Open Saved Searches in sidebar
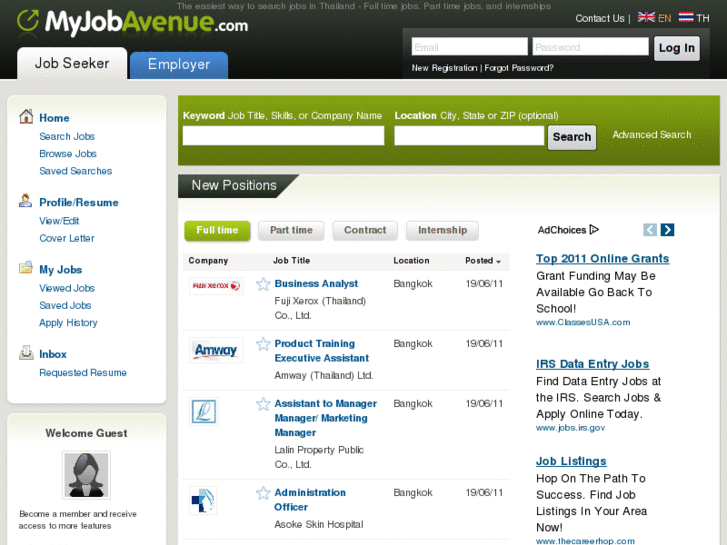The image size is (727, 545). point(76,171)
